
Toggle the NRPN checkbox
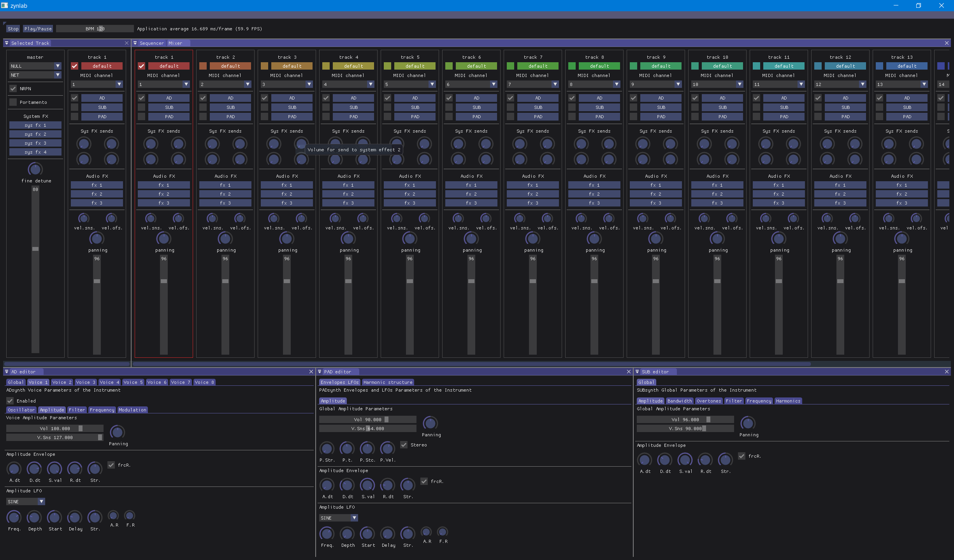click(x=13, y=89)
